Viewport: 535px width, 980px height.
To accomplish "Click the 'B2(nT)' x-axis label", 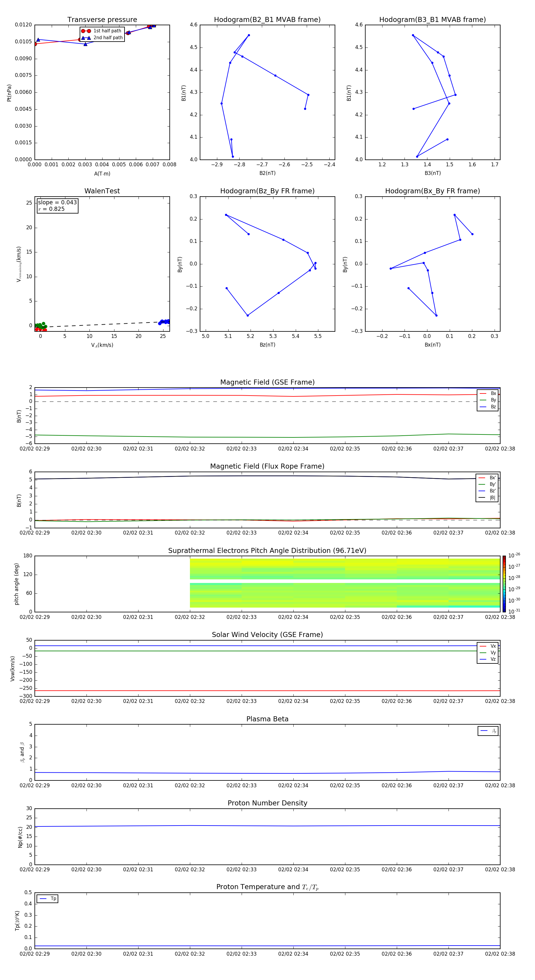I will coord(267,173).
